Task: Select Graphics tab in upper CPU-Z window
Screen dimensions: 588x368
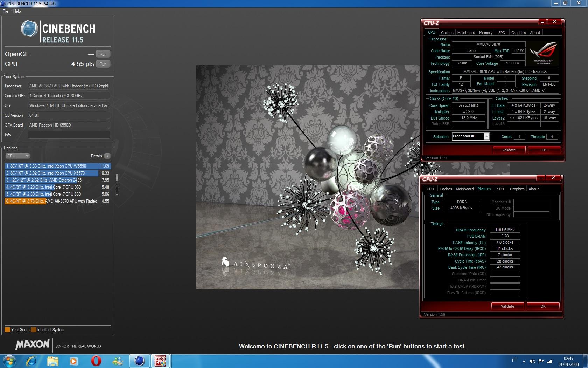Action: 518,33
